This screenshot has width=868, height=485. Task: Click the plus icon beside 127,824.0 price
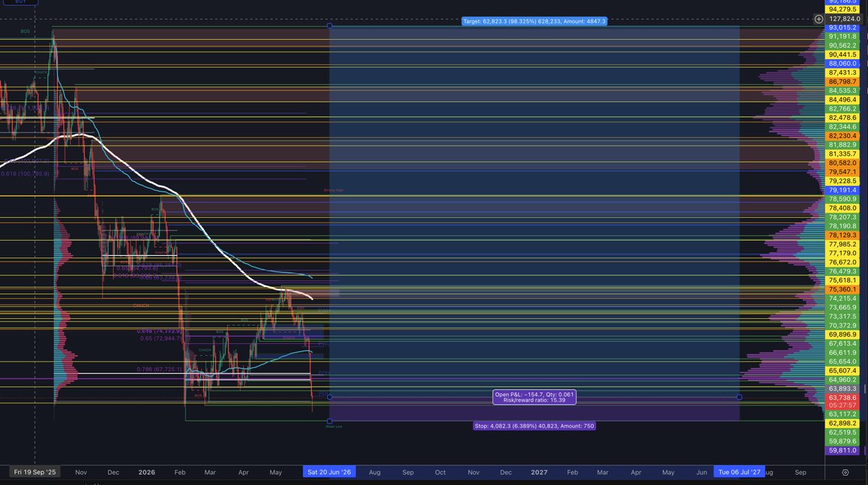coord(818,19)
